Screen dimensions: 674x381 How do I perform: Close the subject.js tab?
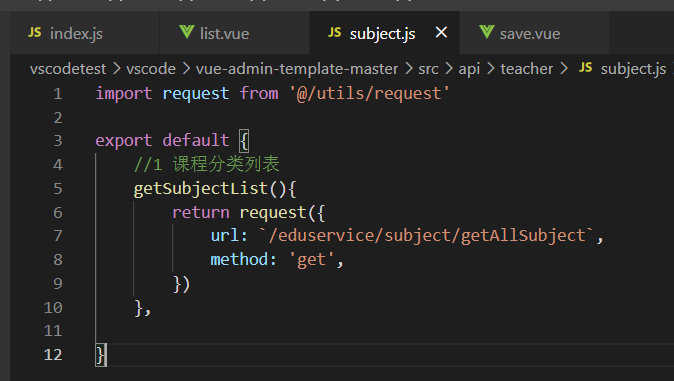(441, 32)
